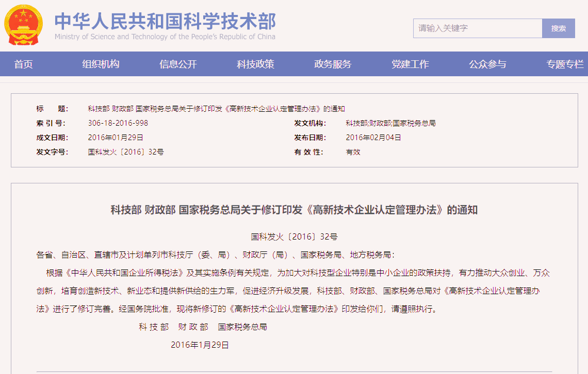This screenshot has height=374, width=588.
Task: Open the 首页 navigation item
Action: point(23,64)
